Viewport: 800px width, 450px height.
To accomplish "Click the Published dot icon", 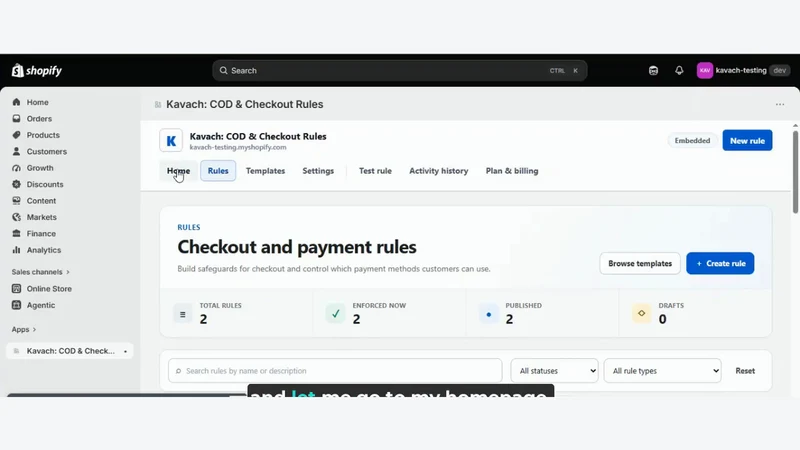I will (488, 314).
